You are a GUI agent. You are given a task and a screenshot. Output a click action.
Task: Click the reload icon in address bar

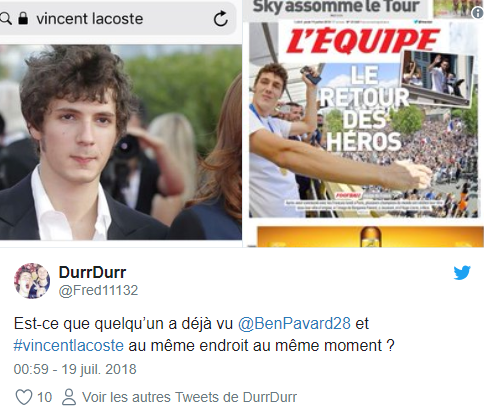click(221, 19)
